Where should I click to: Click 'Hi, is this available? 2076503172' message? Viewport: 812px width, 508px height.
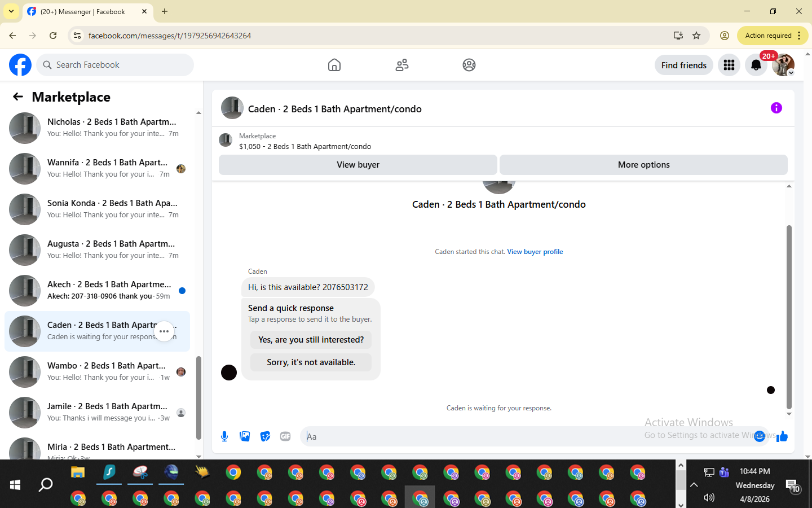click(308, 287)
